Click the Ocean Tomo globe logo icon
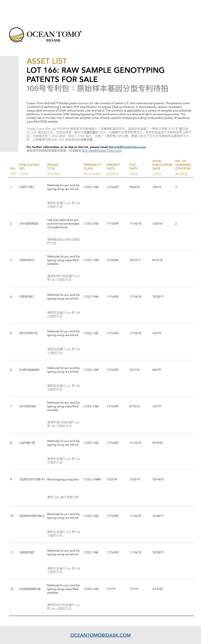This screenshot has width=201, height=644. (x=17, y=35)
